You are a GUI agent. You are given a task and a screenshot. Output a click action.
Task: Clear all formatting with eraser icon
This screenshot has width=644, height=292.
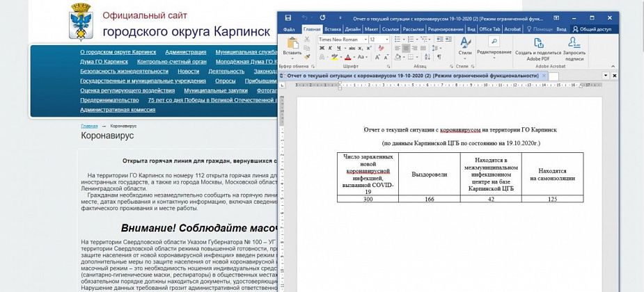coord(381,47)
